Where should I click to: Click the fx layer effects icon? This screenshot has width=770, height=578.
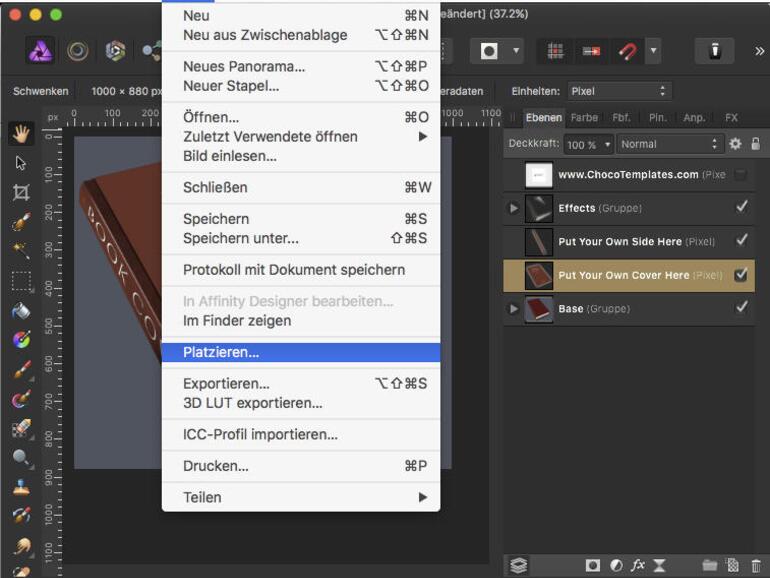point(637,565)
